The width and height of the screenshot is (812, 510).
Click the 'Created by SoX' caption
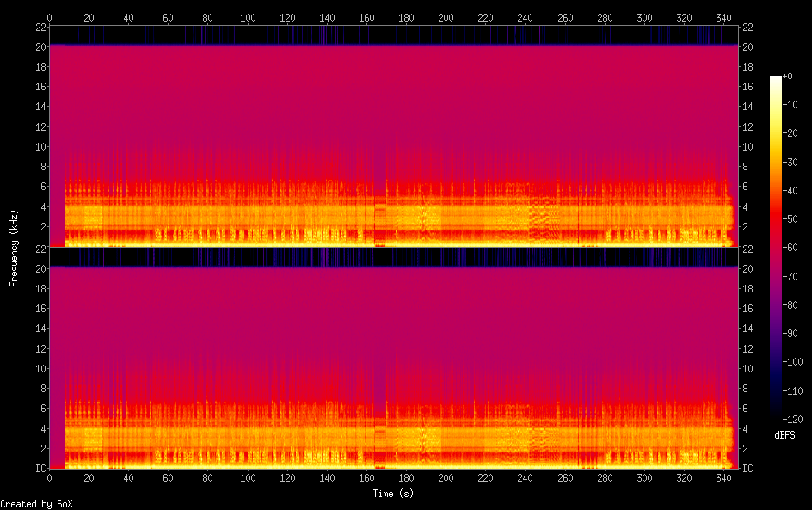point(36,504)
